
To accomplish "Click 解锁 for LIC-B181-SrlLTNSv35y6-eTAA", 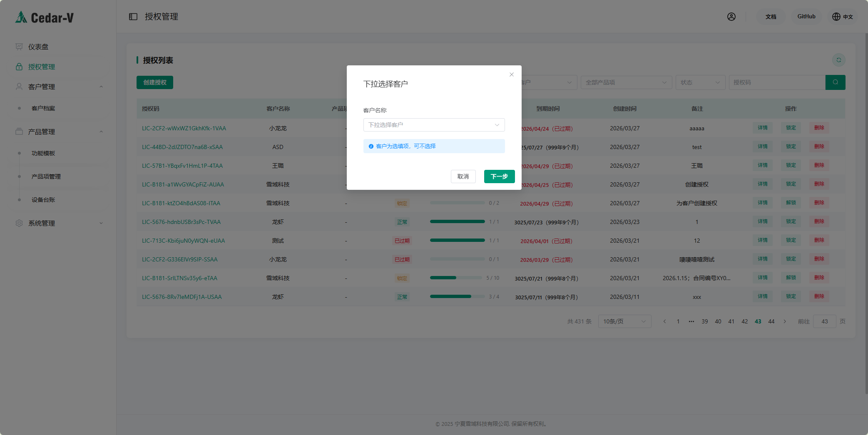I will [791, 278].
